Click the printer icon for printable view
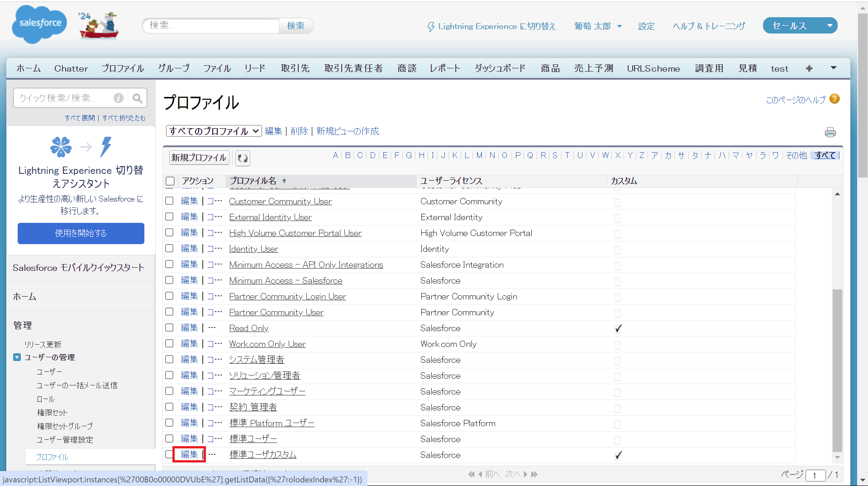Image resolution: width=868 pixels, height=486 pixels. click(x=830, y=132)
